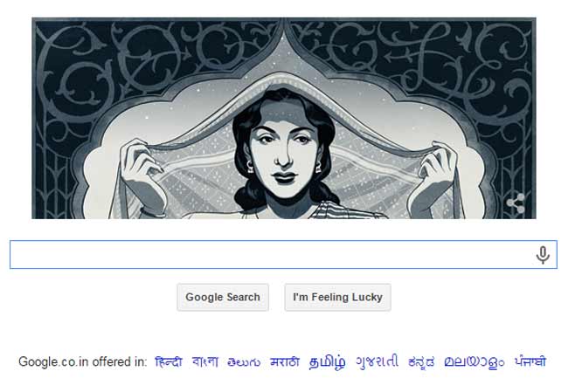Screen dimensions: 568x392
Task: Click the 'Google.co.in offered in' label
Action: pyautogui.click(x=83, y=361)
